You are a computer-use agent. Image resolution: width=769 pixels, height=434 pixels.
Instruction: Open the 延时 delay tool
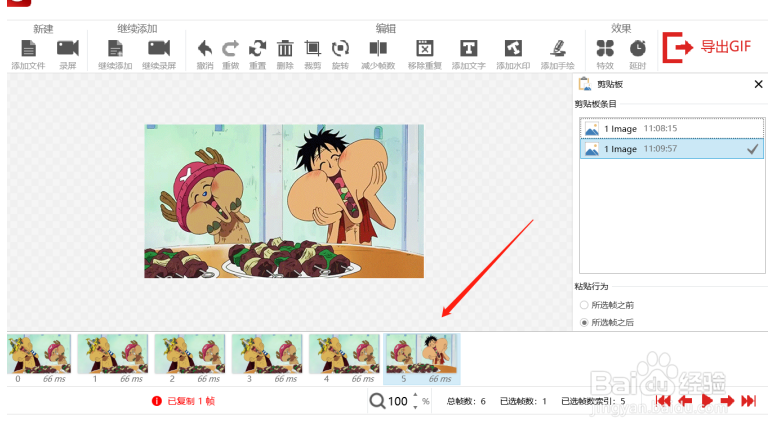[x=638, y=49]
